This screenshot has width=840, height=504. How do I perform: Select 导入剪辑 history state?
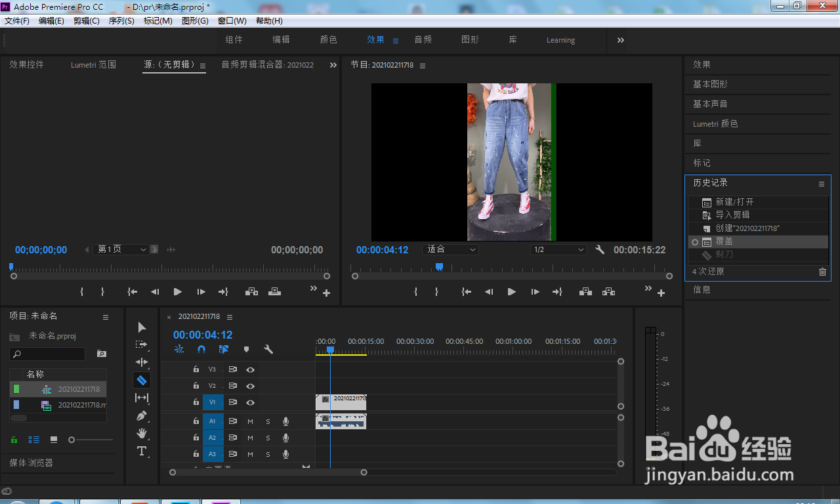pos(732,215)
